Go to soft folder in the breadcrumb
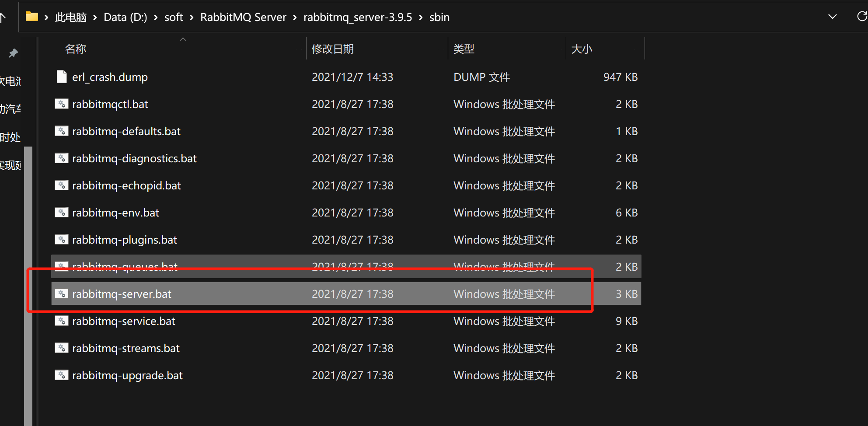This screenshot has height=426, width=868. [x=174, y=17]
